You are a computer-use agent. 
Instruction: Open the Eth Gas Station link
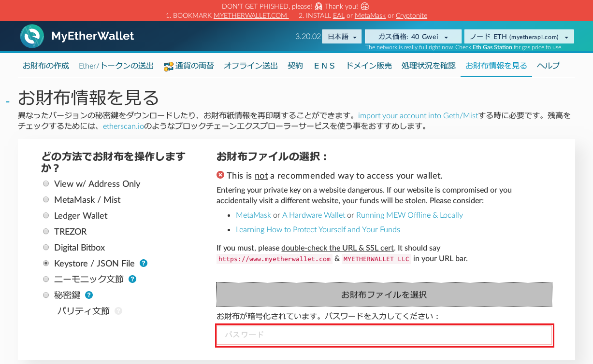point(492,47)
